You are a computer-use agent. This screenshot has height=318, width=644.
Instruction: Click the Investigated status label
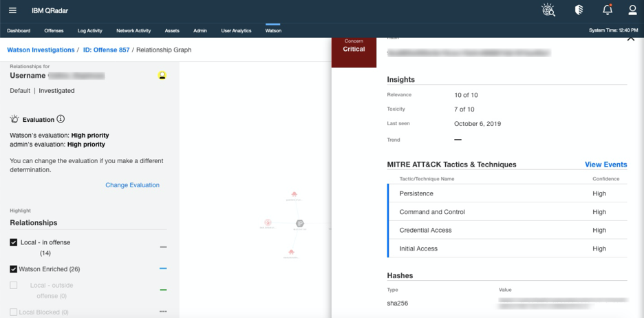pyautogui.click(x=56, y=90)
